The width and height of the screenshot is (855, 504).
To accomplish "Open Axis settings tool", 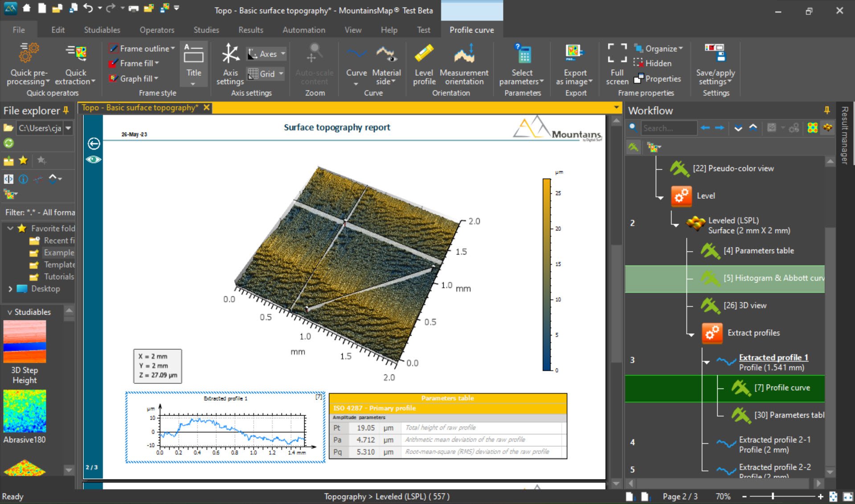I will click(x=230, y=64).
